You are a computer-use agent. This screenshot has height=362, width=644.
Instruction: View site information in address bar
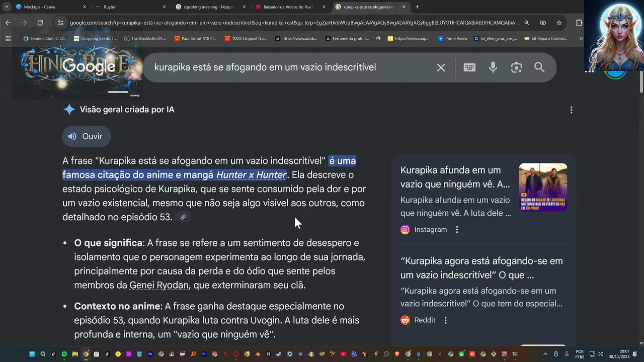[x=60, y=23]
